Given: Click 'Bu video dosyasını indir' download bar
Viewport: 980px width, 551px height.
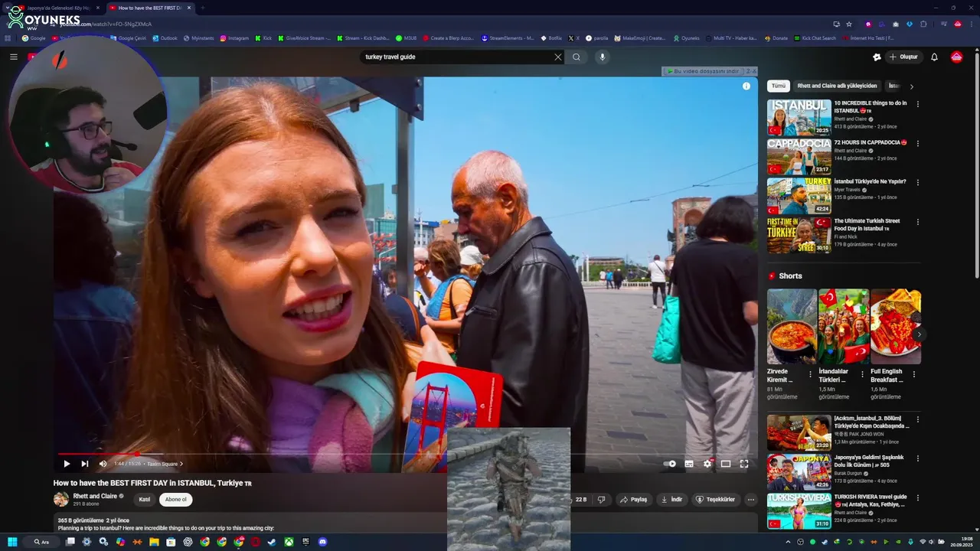Looking at the screenshot, I should 703,71.
